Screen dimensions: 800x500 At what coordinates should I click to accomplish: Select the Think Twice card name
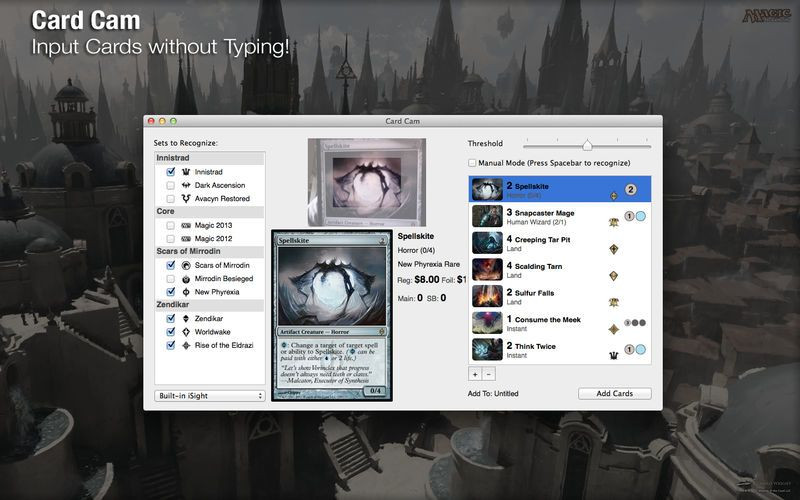tap(535, 346)
